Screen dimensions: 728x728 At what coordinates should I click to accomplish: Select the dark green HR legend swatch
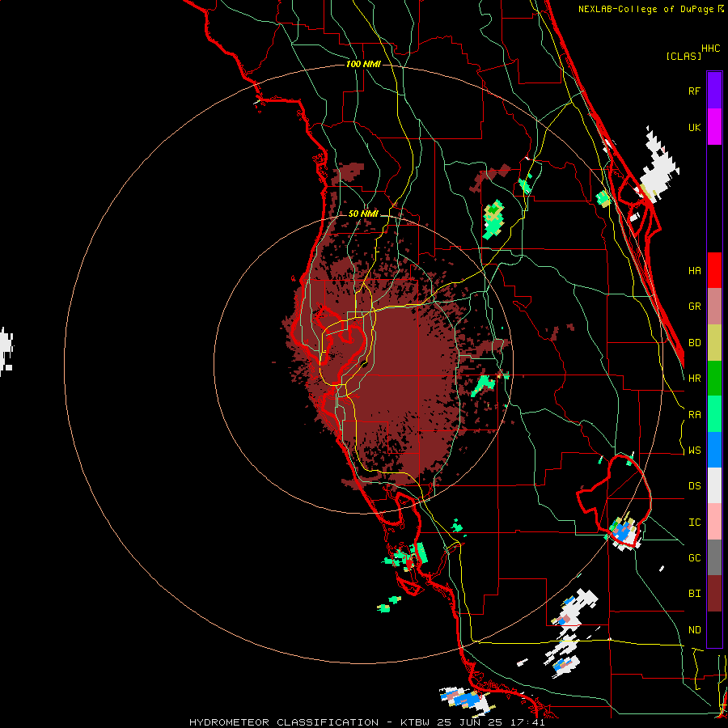pyautogui.click(x=714, y=379)
